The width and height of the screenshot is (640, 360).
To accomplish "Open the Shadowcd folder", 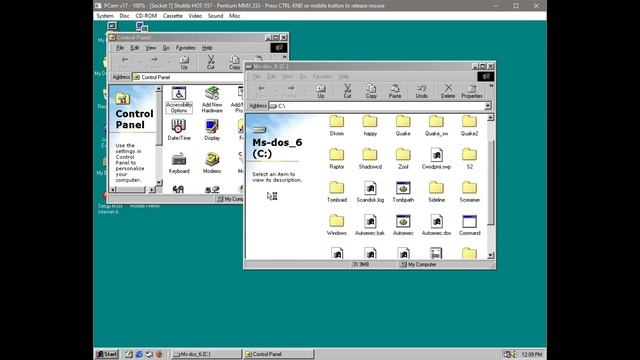I will coord(370,158).
